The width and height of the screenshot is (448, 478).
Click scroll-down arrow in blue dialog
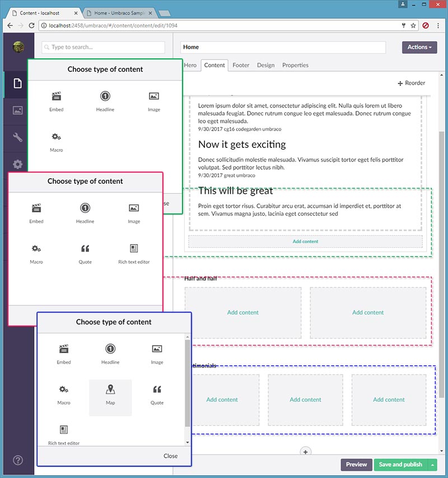188,442
